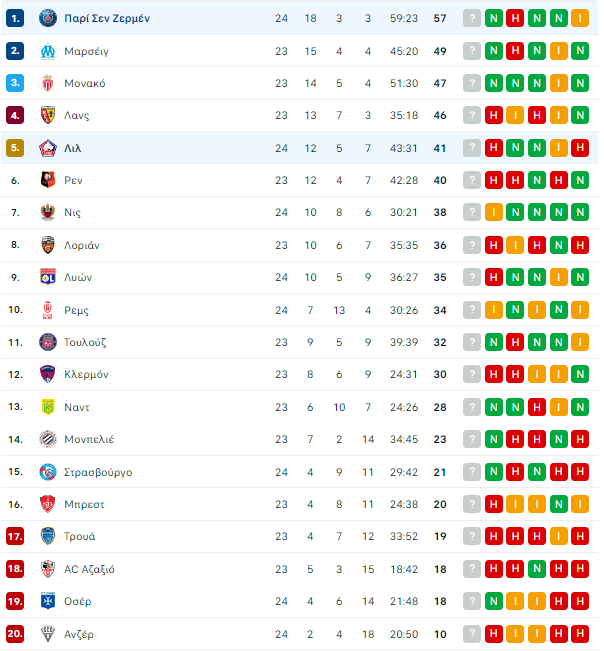Click the orange draw badge at end of Παρί row

coord(580,18)
